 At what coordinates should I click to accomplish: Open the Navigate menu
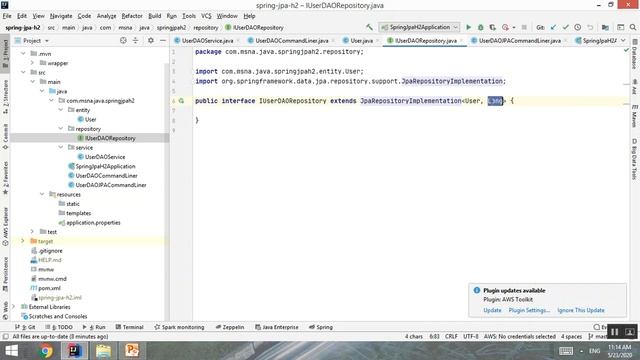pyautogui.click(x=61, y=16)
